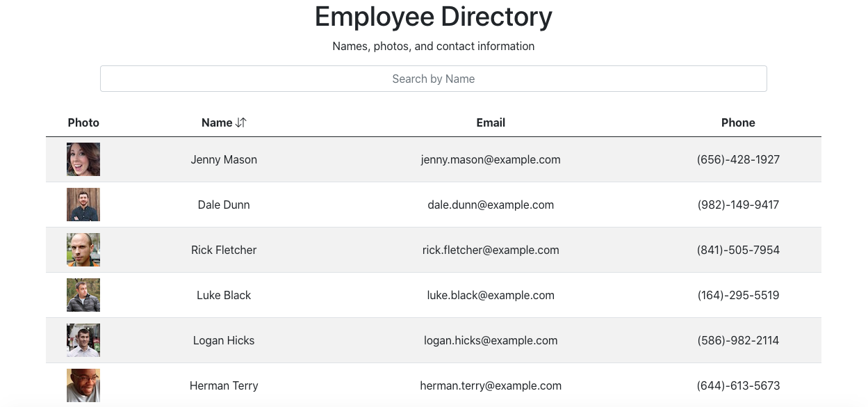Select the Phone column header
Screen dimensions: 868x407
pyautogui.click(x=738, y=122)
